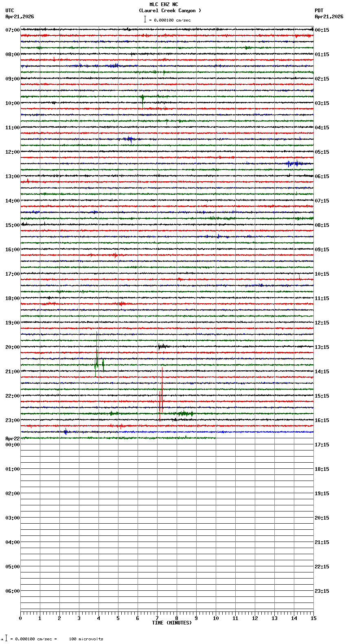Click the minute '0' tick label on the x-axis

point(20,618)
